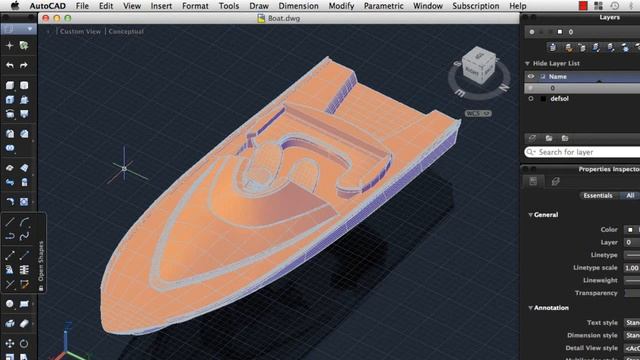Collapse the General properties section
The height and width of the screenshot is (360, 640).
click(x=530, y=215)
